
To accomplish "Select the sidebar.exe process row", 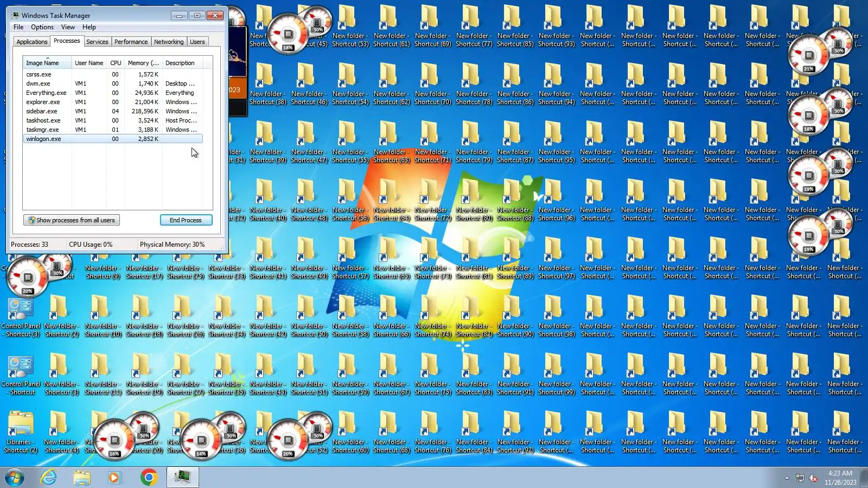I will [113, 111].
